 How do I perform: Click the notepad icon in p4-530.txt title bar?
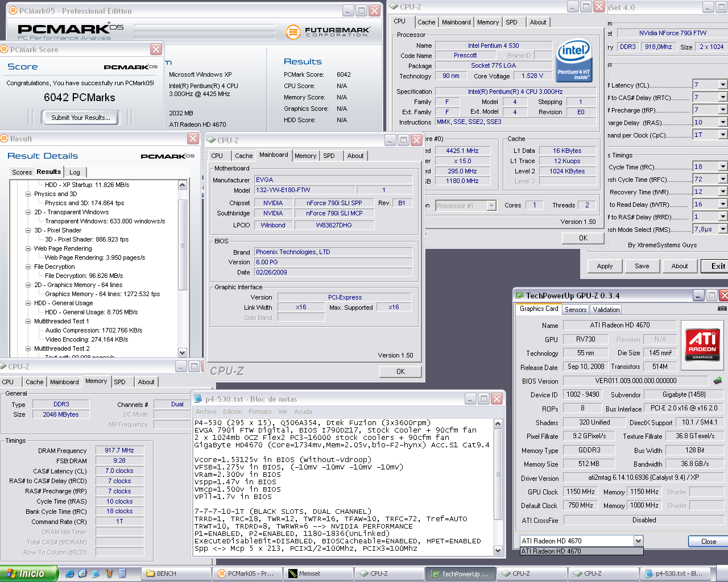click(198, 399)
